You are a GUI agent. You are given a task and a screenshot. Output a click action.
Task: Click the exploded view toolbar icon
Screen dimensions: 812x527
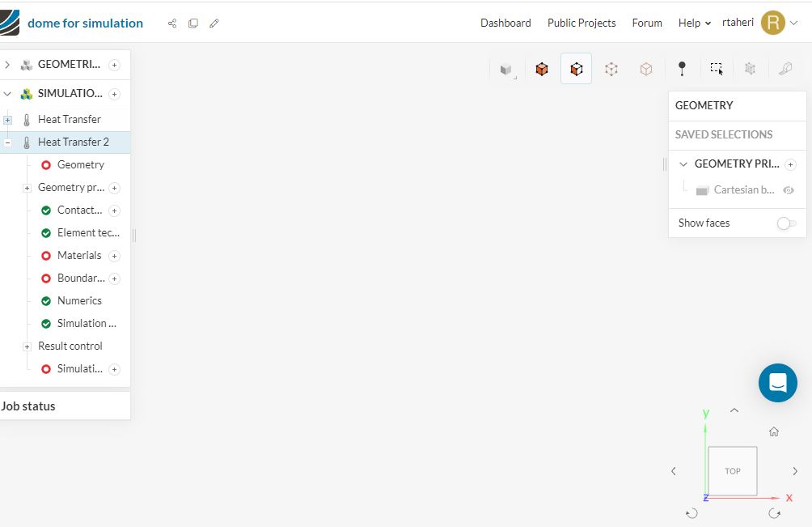tap(750, 68)
